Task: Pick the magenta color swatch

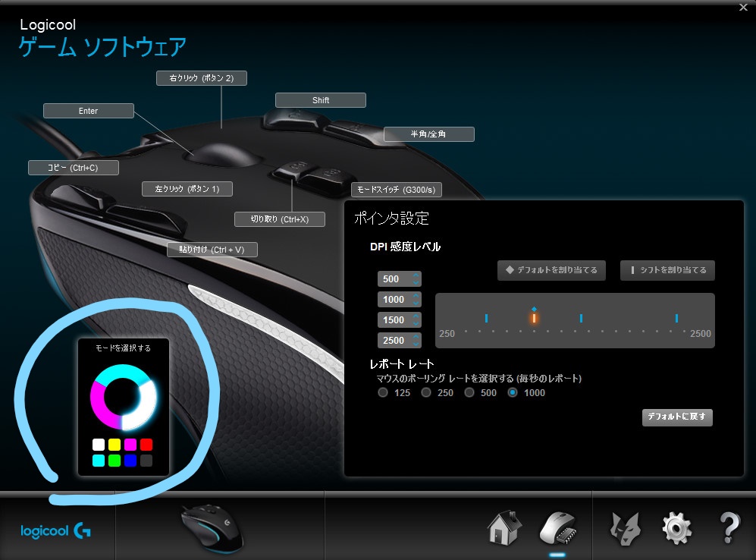Action: point(130,444)
